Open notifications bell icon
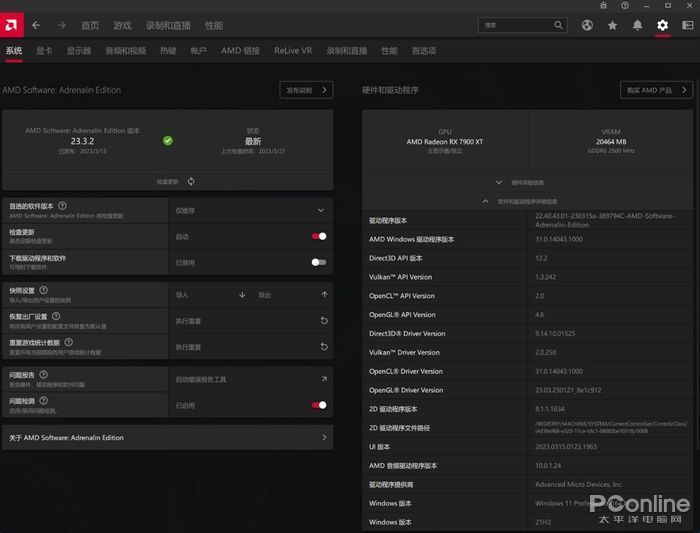The image size is (700, 533). (x=638, y=25)
